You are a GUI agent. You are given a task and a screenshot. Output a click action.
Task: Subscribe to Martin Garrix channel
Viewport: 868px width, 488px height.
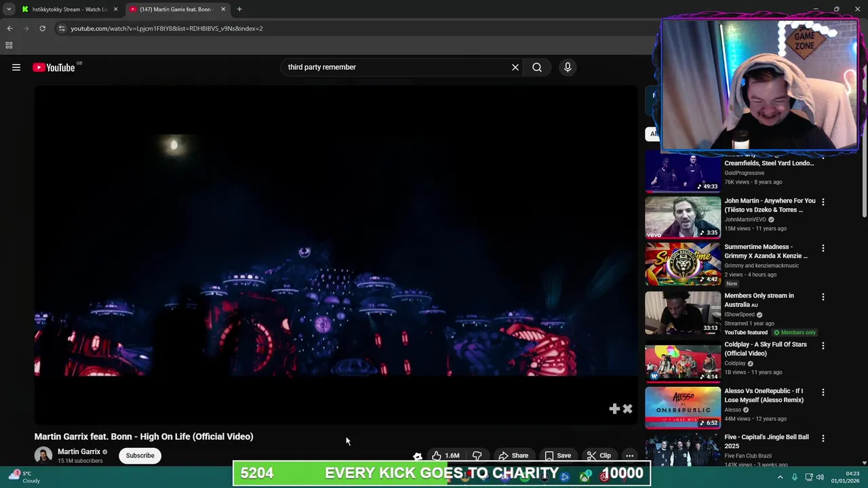[x=140, y=455]
